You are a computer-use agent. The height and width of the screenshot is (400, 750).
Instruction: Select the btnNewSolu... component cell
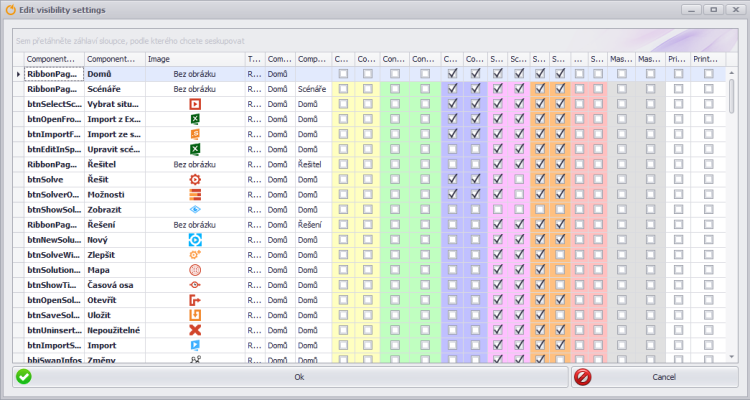pos(55,240)
